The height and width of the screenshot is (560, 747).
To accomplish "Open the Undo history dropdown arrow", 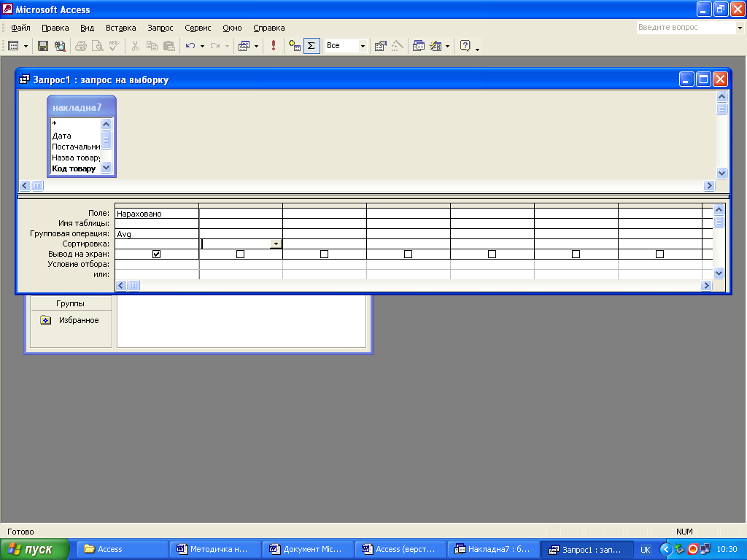I will [x=202, y=46].
